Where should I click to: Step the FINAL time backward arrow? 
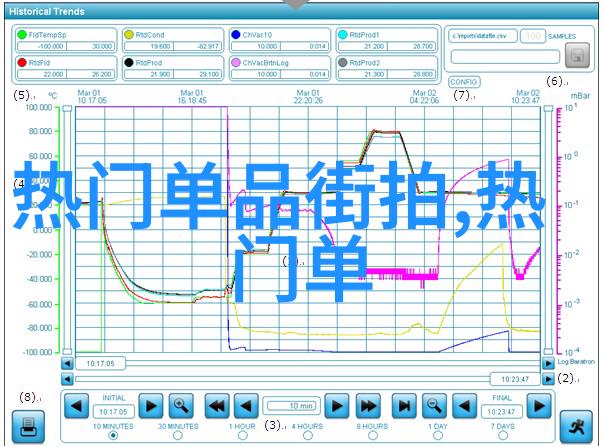click(x=464, y=405)
